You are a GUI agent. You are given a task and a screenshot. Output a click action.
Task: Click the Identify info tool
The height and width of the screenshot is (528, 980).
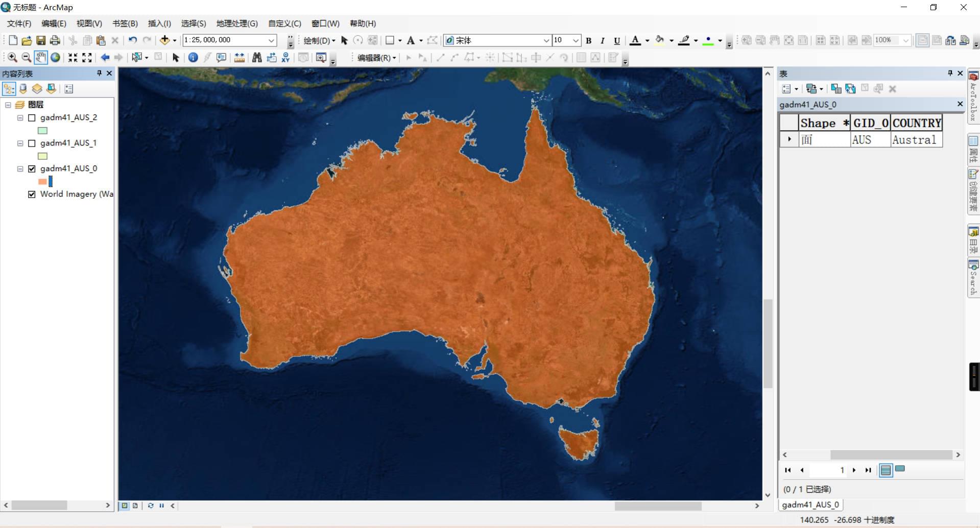[193, 58]
